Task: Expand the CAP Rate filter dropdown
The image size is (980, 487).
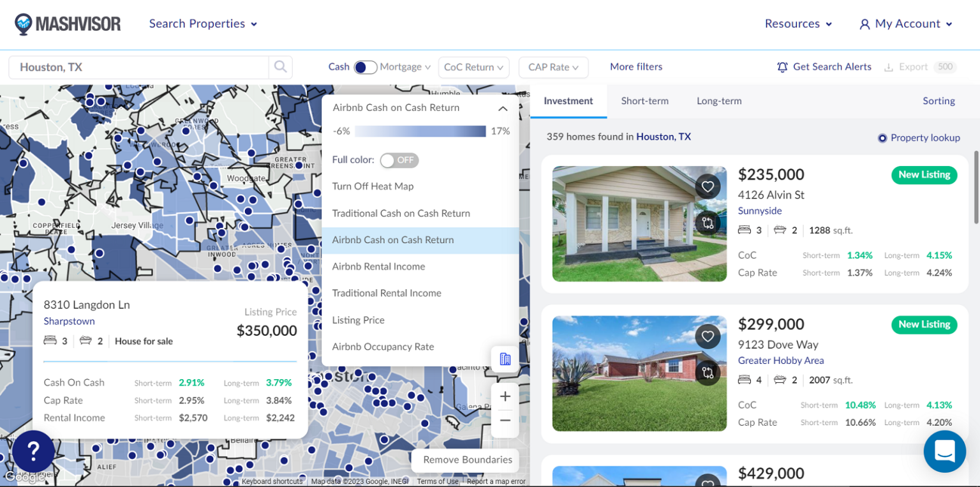Action: 553,67
